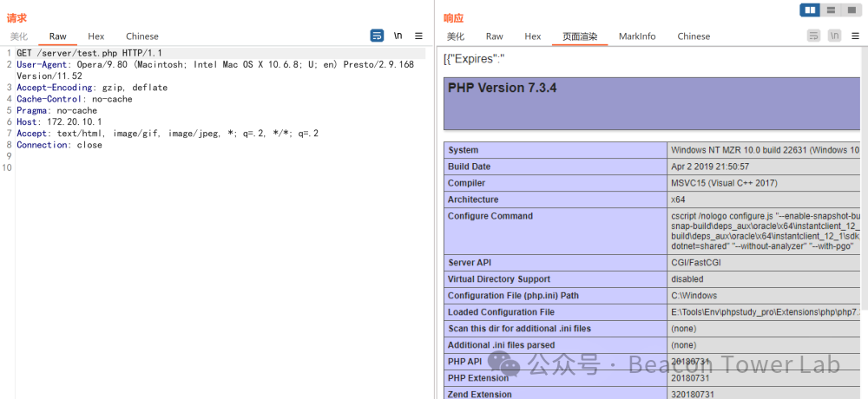Click the Virtual Directory Support label
This screenshot has height=399, width=868.
point(499,279)
